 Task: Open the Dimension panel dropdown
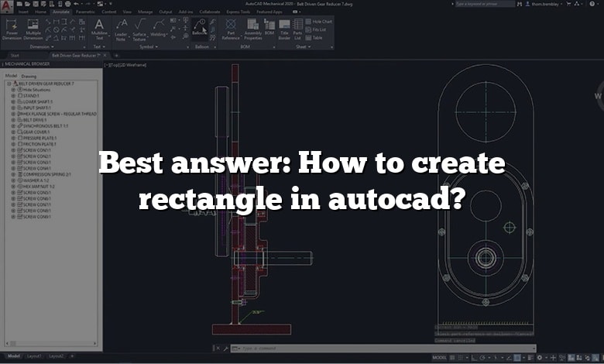point(52,46)
